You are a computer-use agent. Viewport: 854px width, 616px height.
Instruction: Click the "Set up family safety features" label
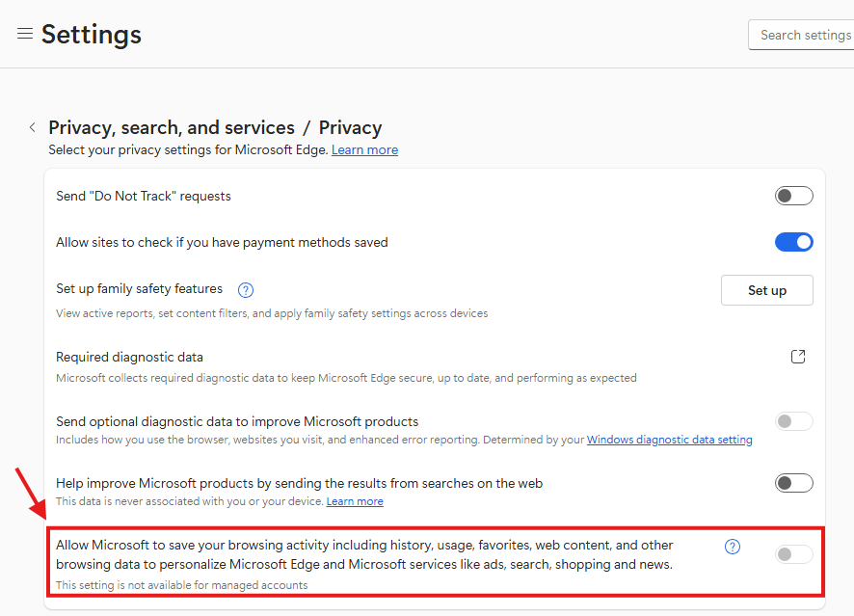[139, 289]
